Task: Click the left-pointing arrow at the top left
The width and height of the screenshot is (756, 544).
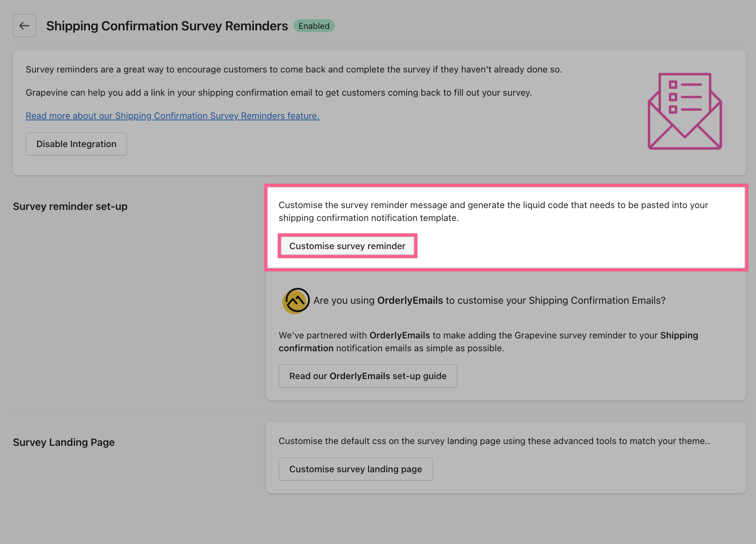Action: tap(24, 25)
